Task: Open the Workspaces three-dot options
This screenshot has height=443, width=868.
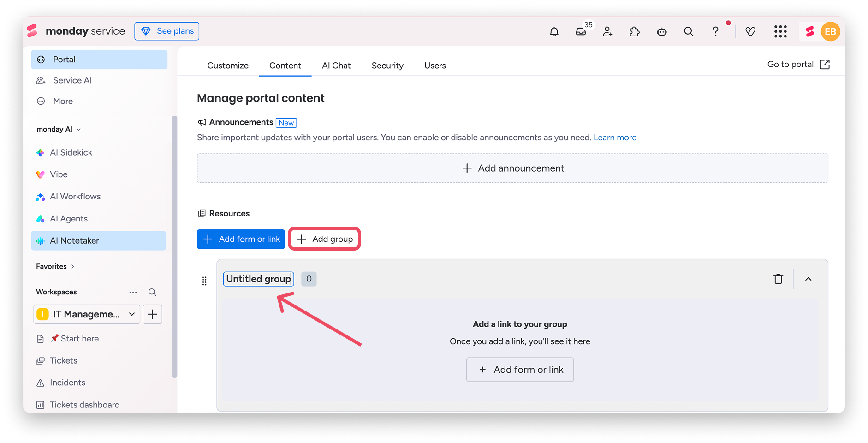Action: coord(133,292)
